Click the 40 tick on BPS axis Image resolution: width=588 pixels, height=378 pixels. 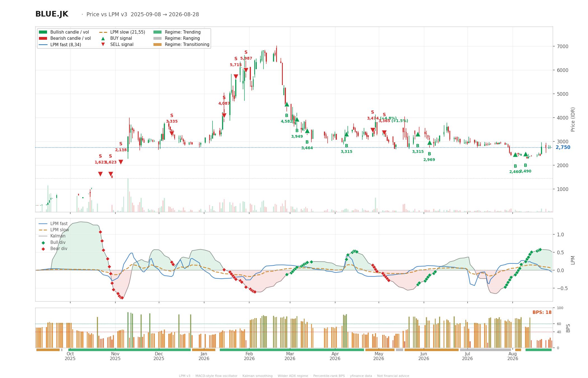pos(559,332)
